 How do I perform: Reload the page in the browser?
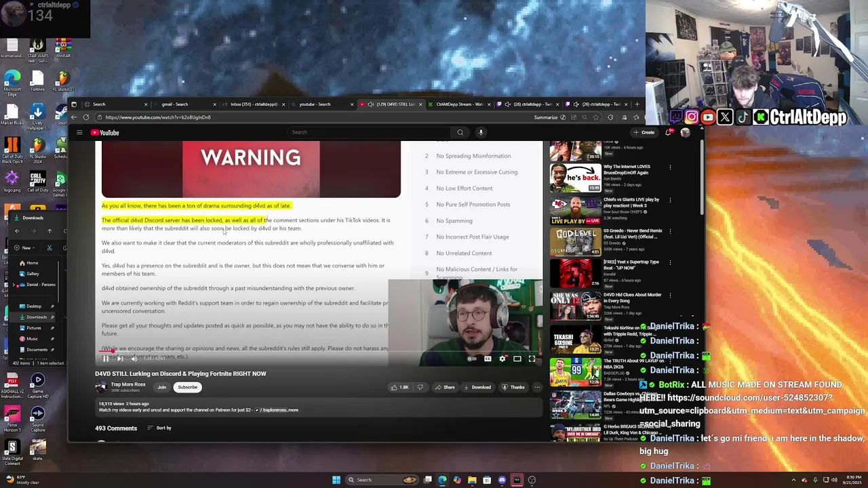pyautogui.click(x=86, y=117)
